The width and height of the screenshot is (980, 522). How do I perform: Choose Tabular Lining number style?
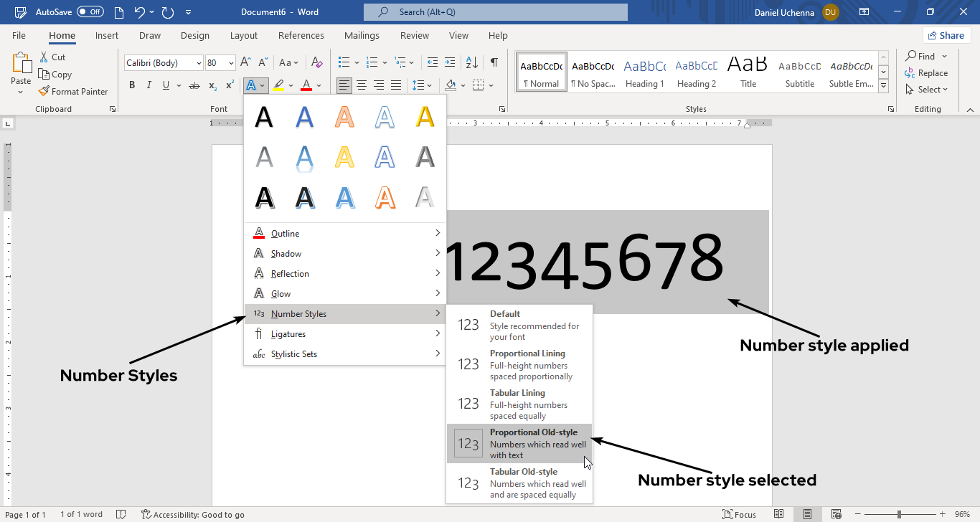point(519,404)
